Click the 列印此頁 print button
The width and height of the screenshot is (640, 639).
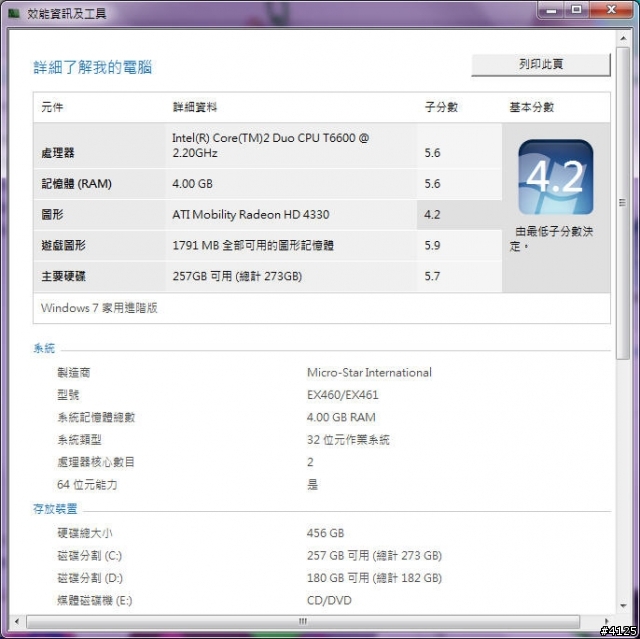point(541,64)
